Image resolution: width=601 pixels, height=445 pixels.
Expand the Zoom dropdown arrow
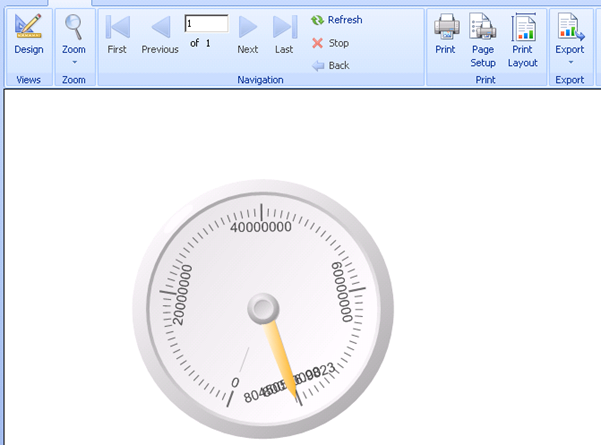pyautogui.click(x=74, y=62)
